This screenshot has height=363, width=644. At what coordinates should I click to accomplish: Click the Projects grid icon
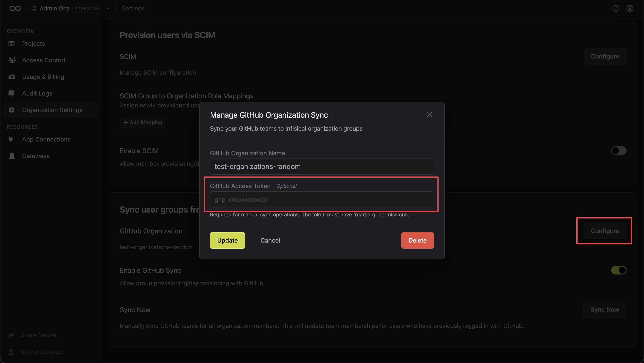(11, 44)
